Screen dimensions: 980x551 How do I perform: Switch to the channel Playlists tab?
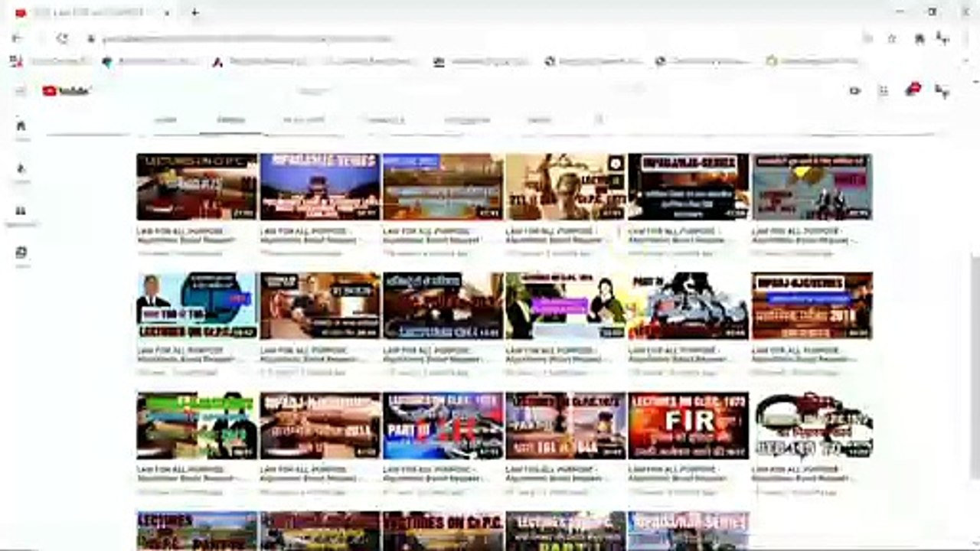pos(304,120)
